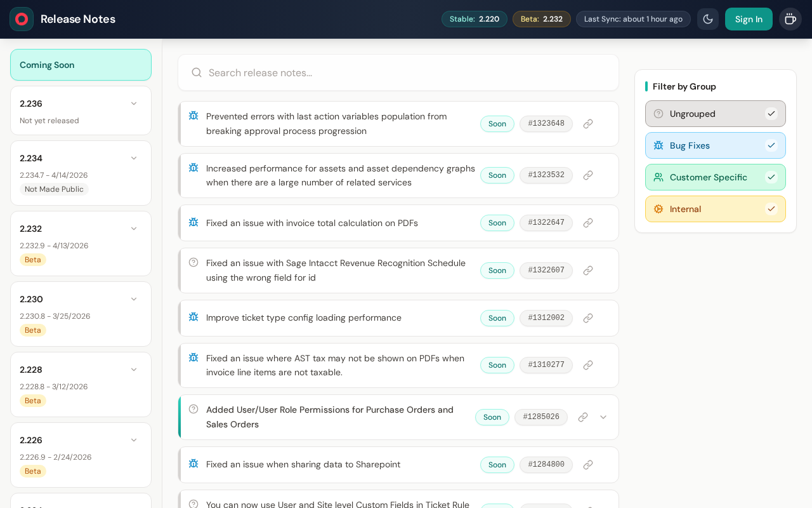
Task: Click link icon next to #1322647
Action: tap(588, 223)
